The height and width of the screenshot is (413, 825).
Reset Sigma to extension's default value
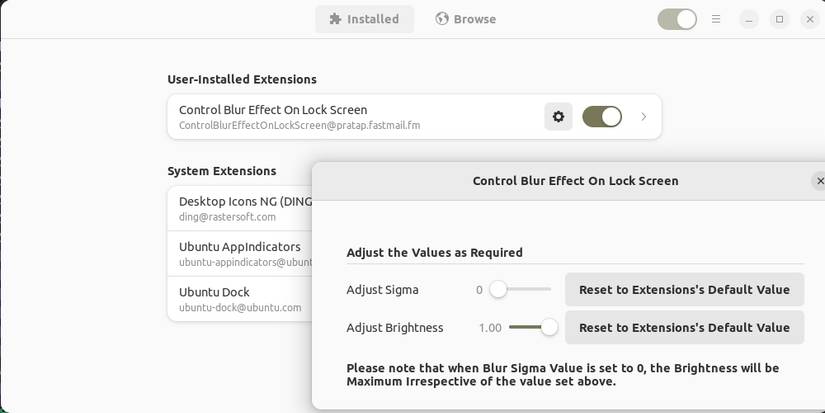684,290
